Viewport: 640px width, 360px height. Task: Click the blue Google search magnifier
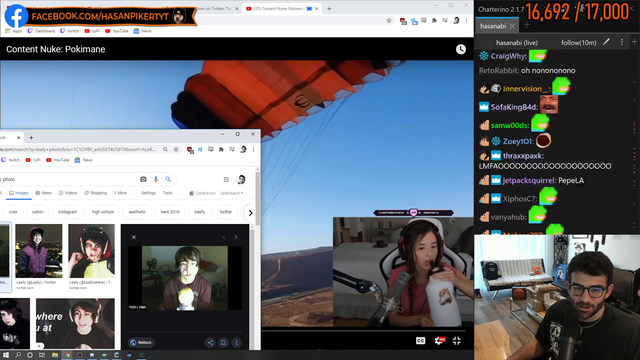(168, 179)
